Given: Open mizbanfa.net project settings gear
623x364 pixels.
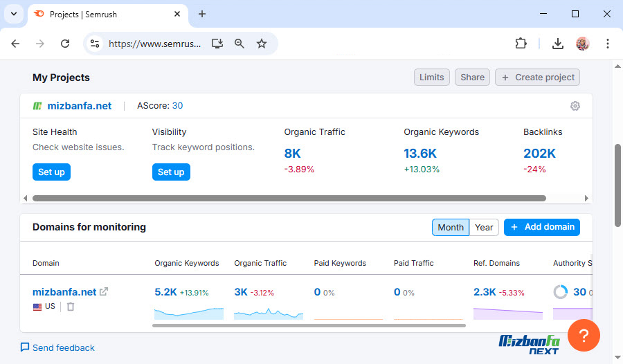Looking at the screenshot, I should pyautogui.click(x=575, y=106).
